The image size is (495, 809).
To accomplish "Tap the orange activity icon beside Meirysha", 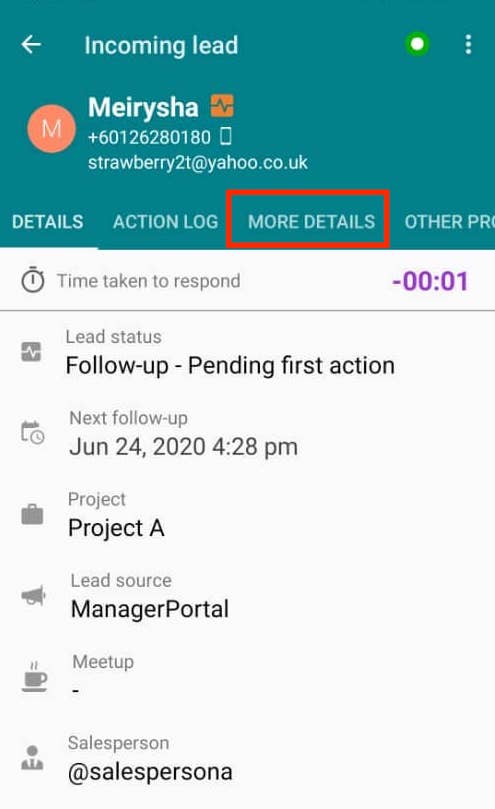I will pos(222,106).
